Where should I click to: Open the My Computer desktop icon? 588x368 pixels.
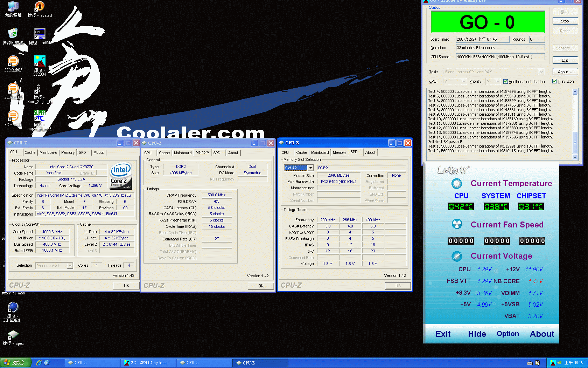click(x=13, y=9)
